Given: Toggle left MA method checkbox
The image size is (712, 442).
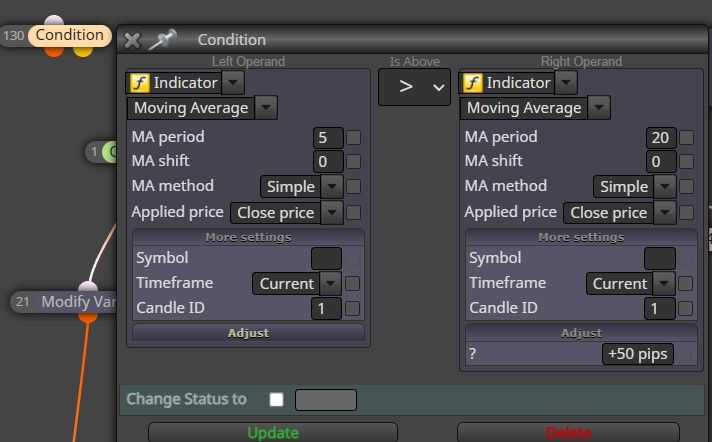Looking at the screenshot, I should click(354, 187).
